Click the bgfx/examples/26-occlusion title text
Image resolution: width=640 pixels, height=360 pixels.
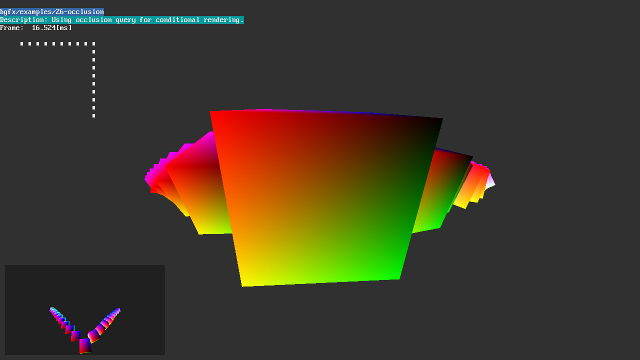(x=52, y=12)
